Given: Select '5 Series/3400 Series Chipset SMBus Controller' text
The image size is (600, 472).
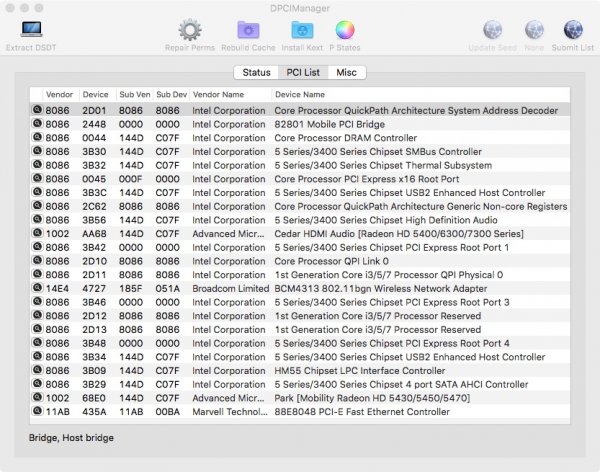Looking at the screenshot, I should [378, 152].
